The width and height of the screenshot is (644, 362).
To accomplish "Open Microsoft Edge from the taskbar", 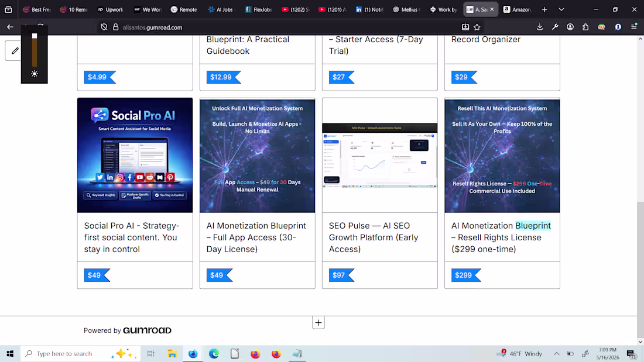I will point(214,353).
